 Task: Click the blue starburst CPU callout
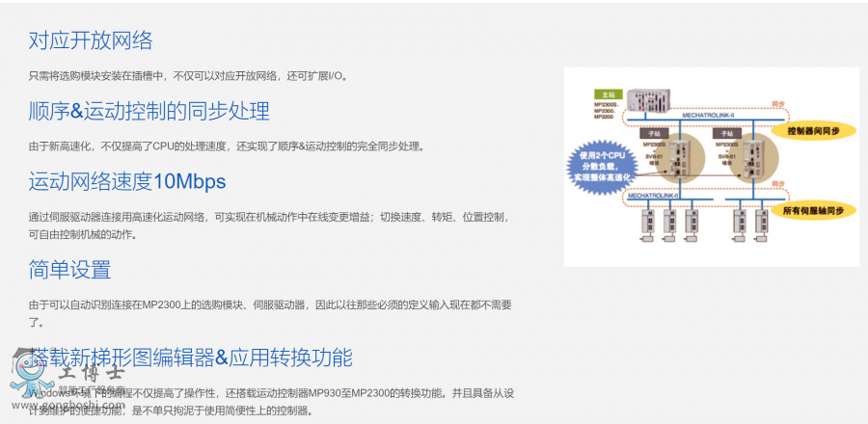[x=603, y=165]
